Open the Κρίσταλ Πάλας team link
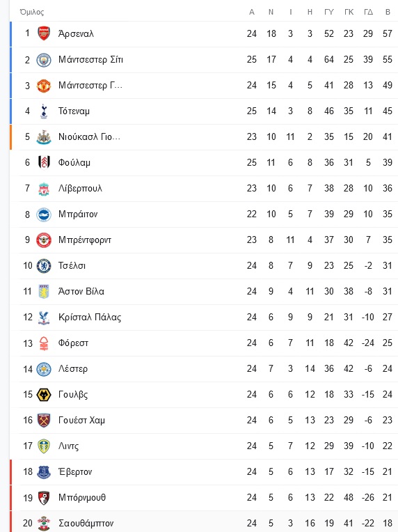 point(90,318)
